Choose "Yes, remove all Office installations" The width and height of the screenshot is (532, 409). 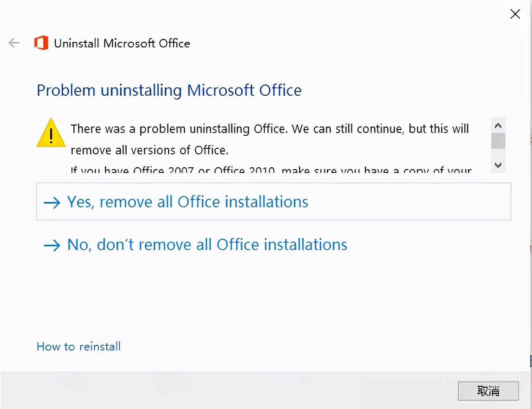point(188,202)
